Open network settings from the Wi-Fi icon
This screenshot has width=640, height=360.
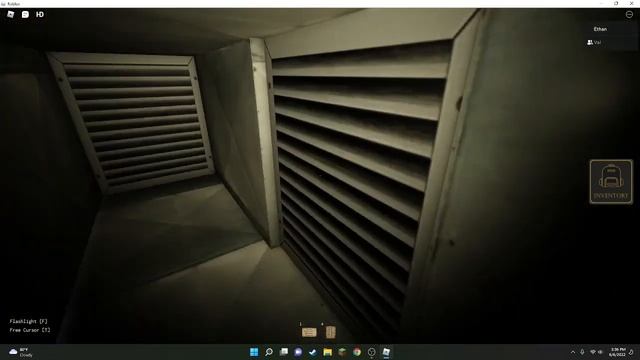tap(593, 352)
